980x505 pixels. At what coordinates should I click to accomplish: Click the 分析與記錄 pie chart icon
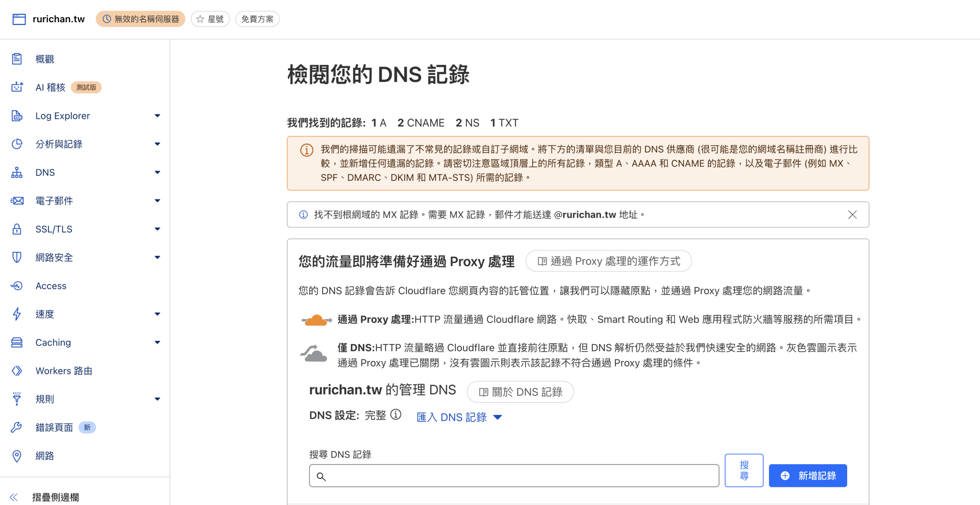click(x=17, y=144)
